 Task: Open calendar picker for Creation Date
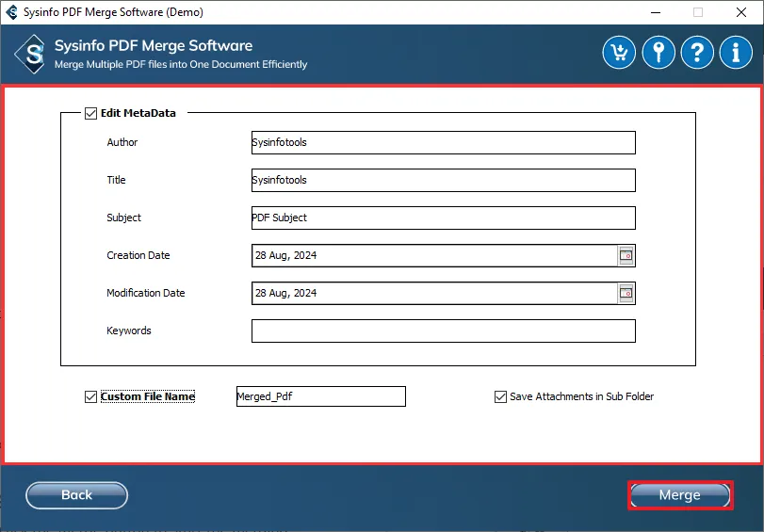(626, 255)
